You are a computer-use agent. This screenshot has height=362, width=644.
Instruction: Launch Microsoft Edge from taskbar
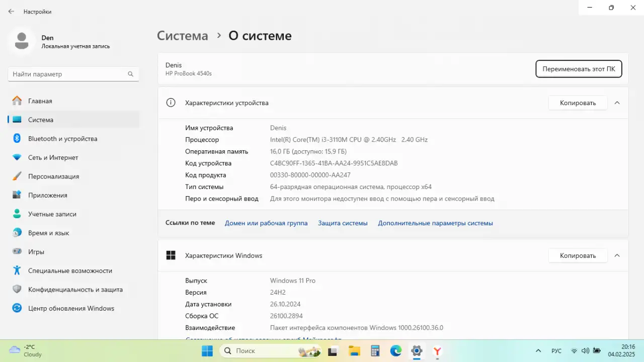click(395, 350)
